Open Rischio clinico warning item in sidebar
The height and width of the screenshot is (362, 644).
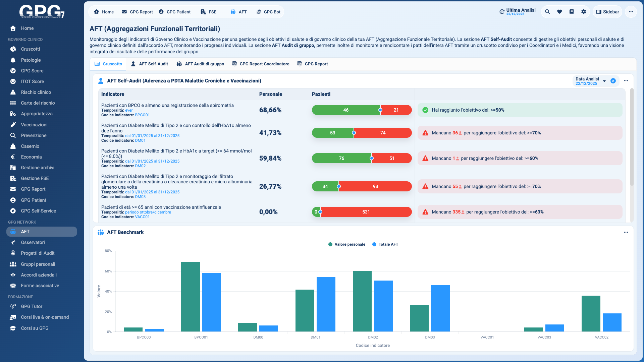pos(36,92)
